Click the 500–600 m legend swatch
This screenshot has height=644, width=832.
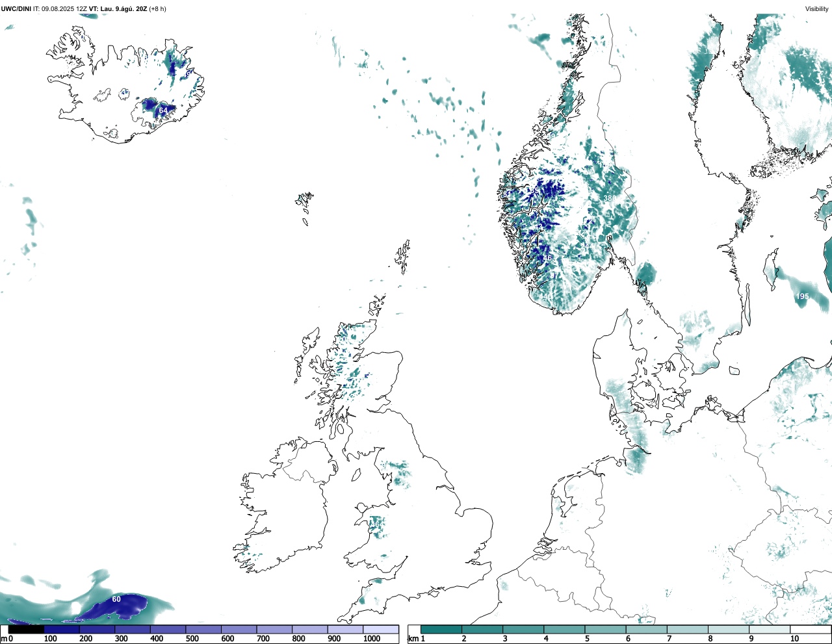pyautogui.click(x=203, y=629)
